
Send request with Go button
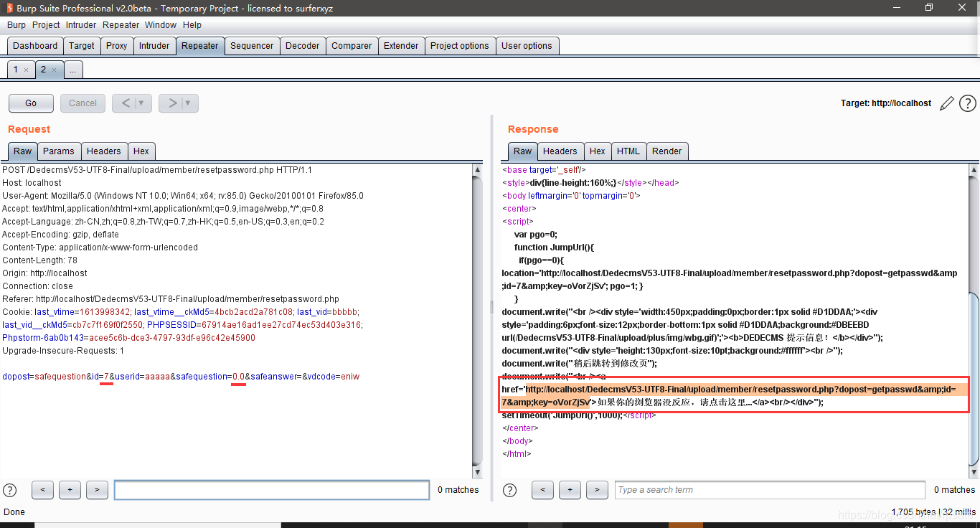pos(31,103)
